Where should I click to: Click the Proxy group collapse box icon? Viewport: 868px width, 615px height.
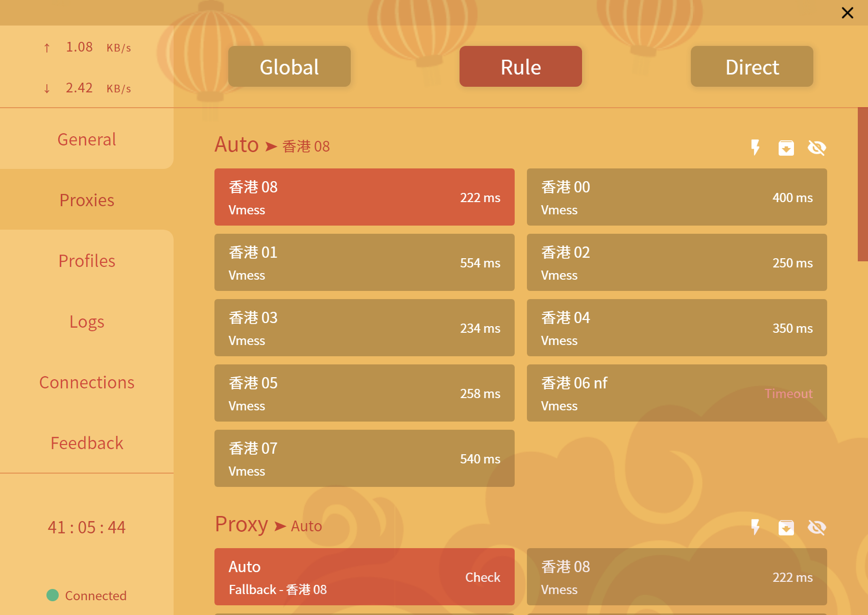786,528
